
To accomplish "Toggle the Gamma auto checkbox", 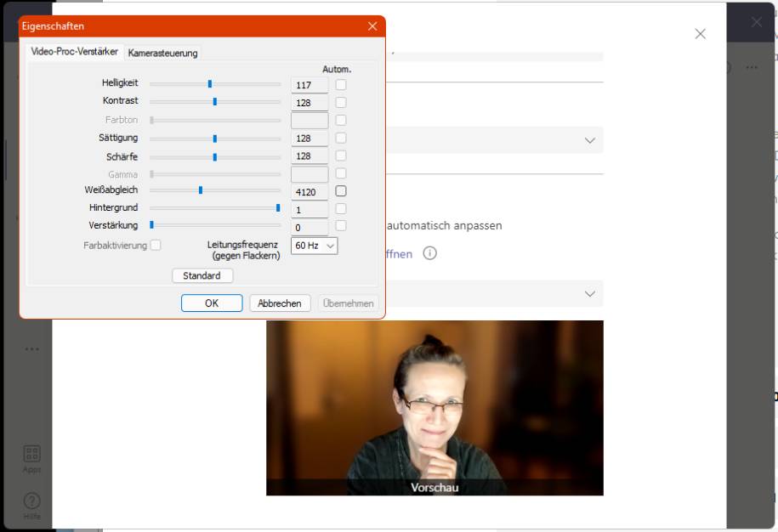I will [341, 173].
